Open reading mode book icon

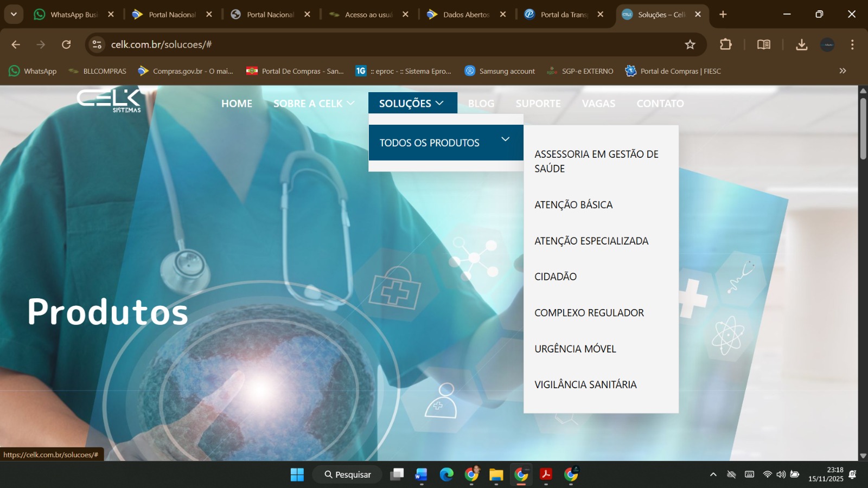click(x=763, y=44)
